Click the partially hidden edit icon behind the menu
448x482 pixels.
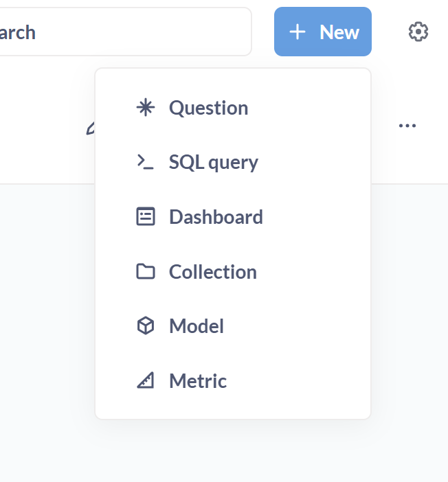pyautogui.click(x=90, y=128)
